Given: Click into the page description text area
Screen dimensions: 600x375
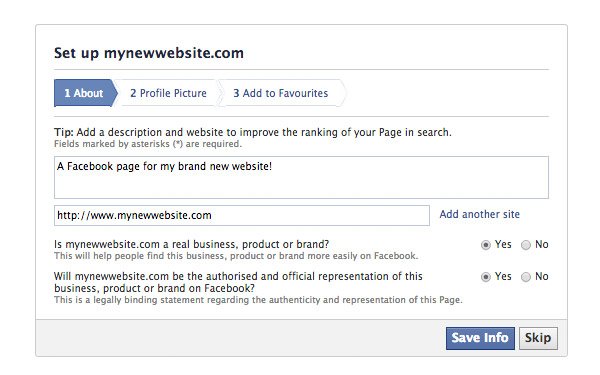Looking at the screenshot, I should 301,177.
